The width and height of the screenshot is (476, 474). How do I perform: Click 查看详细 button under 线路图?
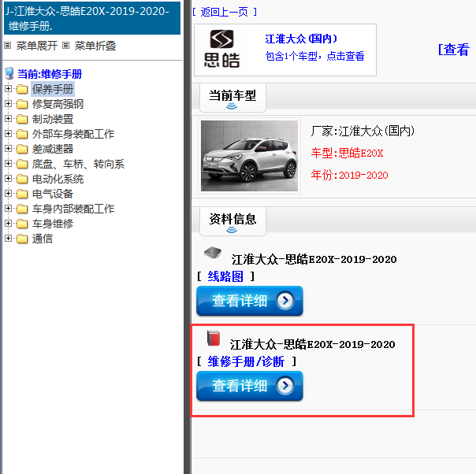point(250,301)
